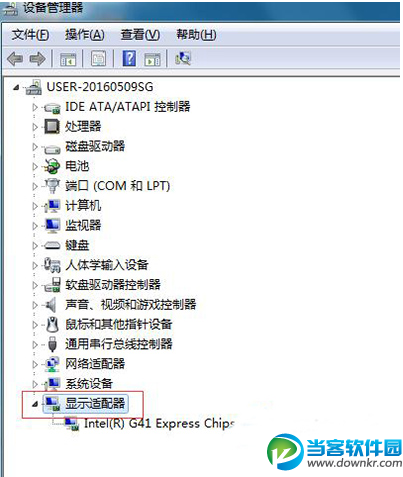This screenshot has height=477, width=403.
Task: Select the 鼠标和其他指针设备 entry
Action: [x=119, y=324]
